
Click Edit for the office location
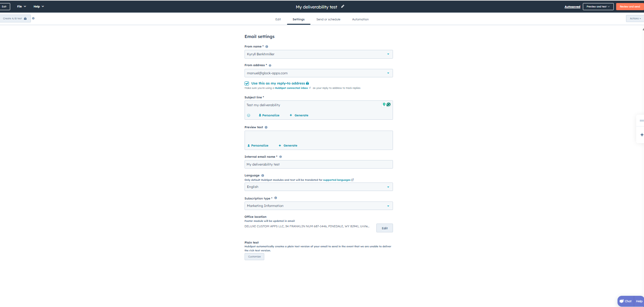click(384, 228)
